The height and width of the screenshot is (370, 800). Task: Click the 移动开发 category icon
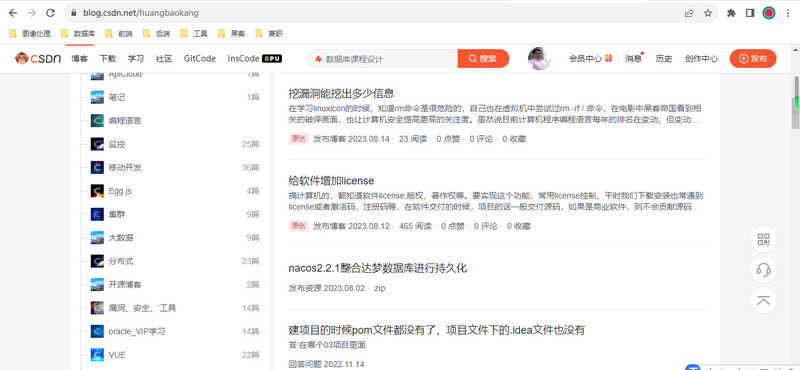pos(97,167)
